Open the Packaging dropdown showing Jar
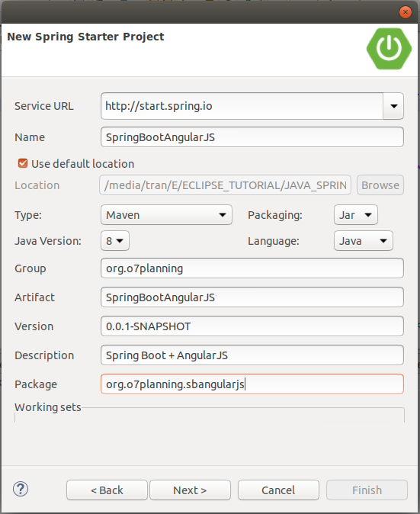This screenshot has height=514, width=420. (356, 215)
